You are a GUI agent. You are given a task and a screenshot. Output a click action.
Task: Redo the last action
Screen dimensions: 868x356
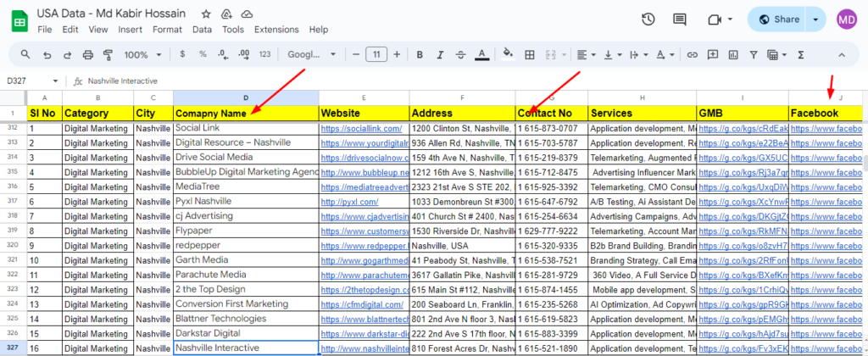point(67,54)
